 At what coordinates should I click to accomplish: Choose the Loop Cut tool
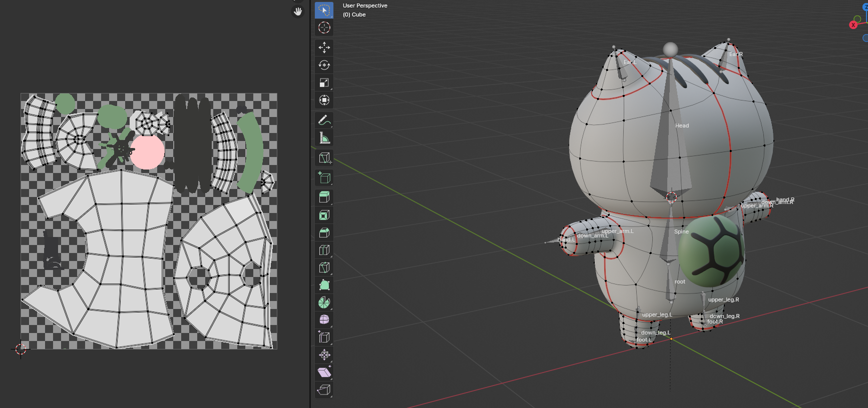tap(324, 250)
